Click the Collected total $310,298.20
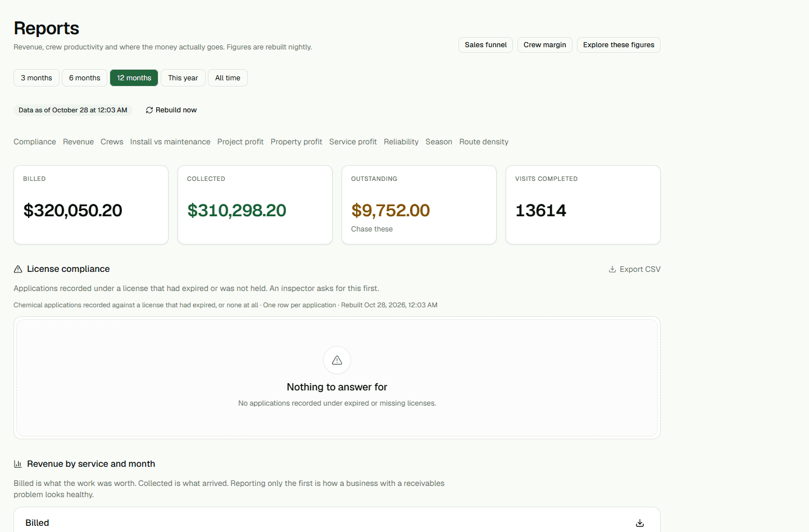Screen dimensions: 809x532 (237, 211)
